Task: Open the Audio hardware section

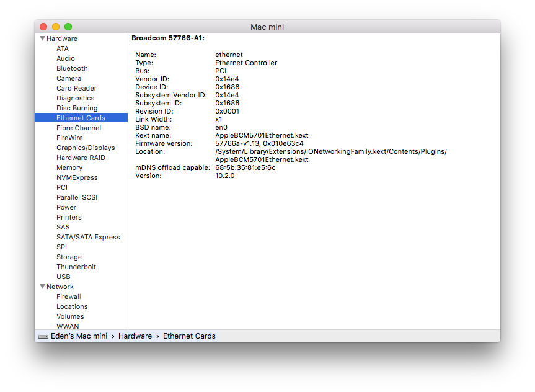Action: pos(66,58)
